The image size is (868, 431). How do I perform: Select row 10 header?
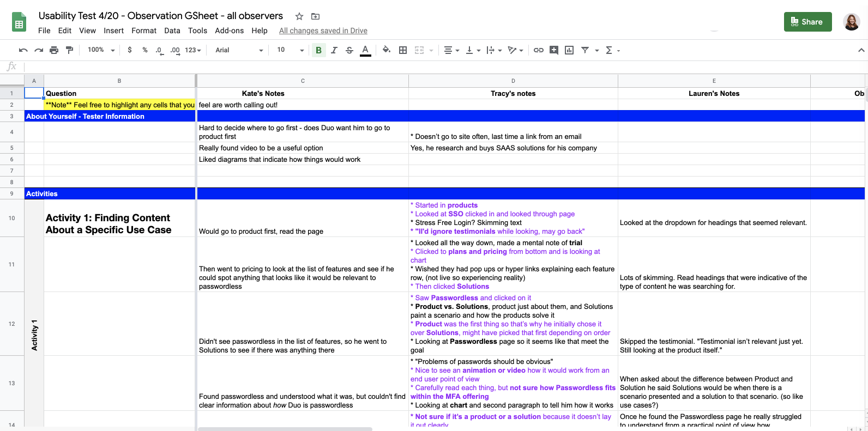pos(12,218)
